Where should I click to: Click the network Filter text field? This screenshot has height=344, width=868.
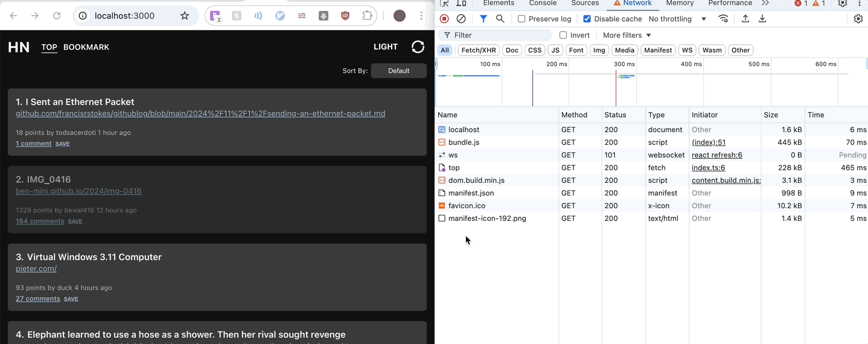click(500, 35)
